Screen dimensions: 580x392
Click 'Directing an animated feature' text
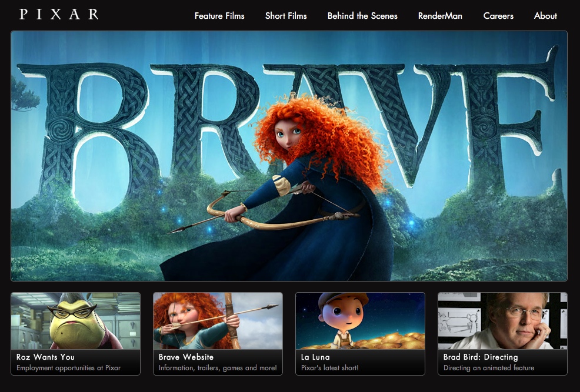489,368
